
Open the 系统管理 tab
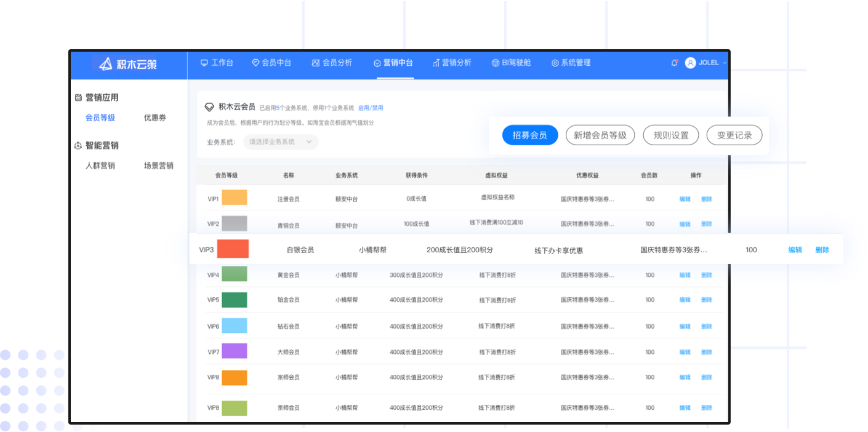point(571,63)
